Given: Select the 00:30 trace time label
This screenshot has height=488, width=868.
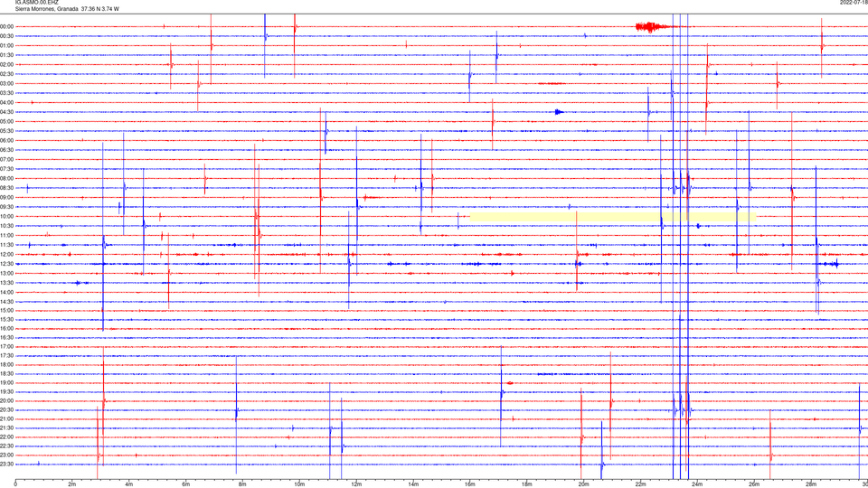Looking at the screenshot, I should point(7,36).
